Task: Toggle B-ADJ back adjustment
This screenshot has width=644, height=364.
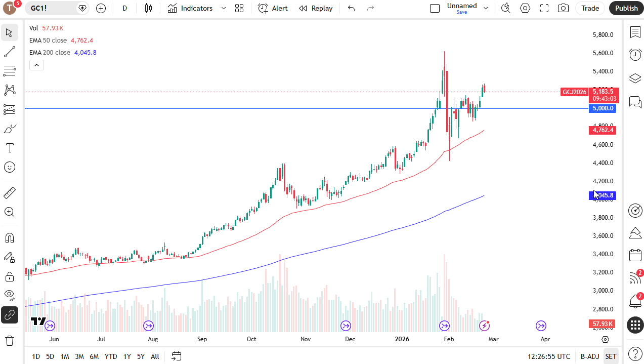Action: pyautogui.click(x=590, y=356)
